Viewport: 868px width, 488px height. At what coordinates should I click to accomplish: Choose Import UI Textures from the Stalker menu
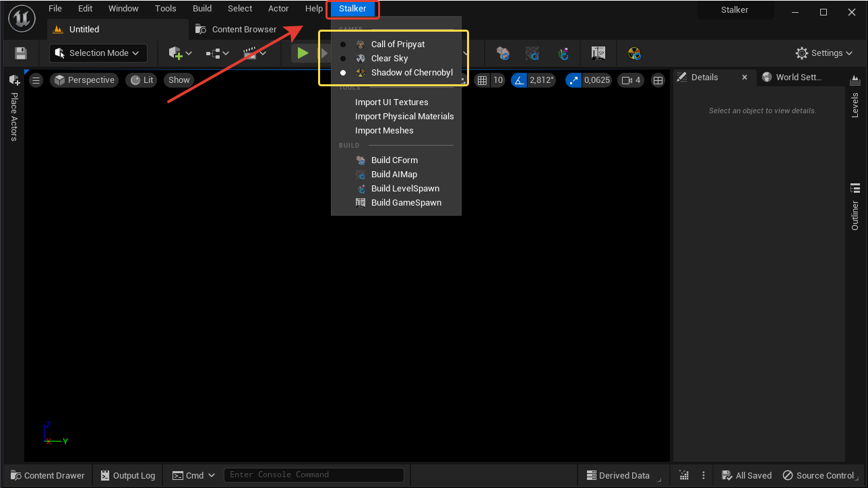pyautogui.click(x=396, y=102)
